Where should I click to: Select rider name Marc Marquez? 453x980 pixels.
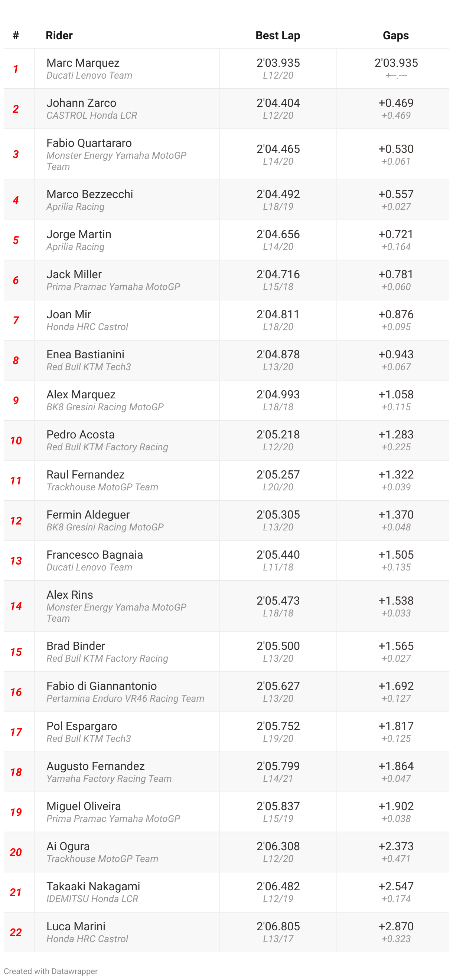click(x=82, y=63)
